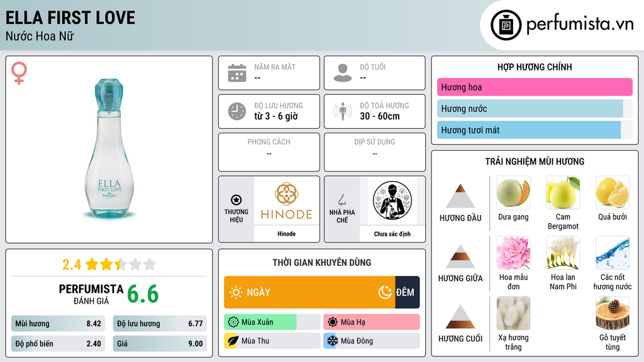
Task: Click the star badge icon above Thương hiệu
Action: (x=236, y=200)
